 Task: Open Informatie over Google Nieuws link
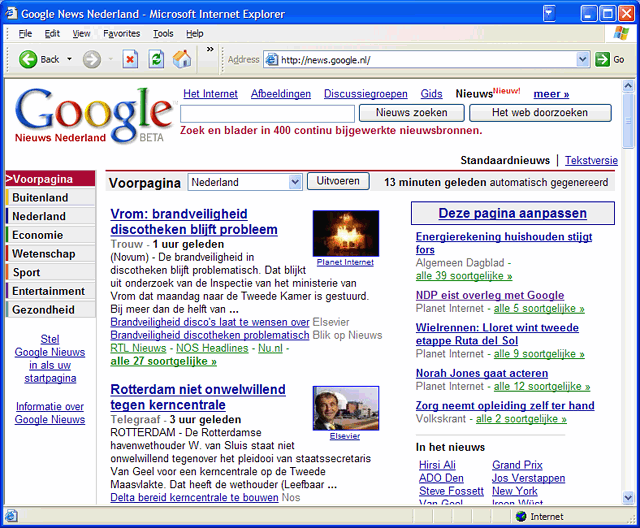pos(50,413)
